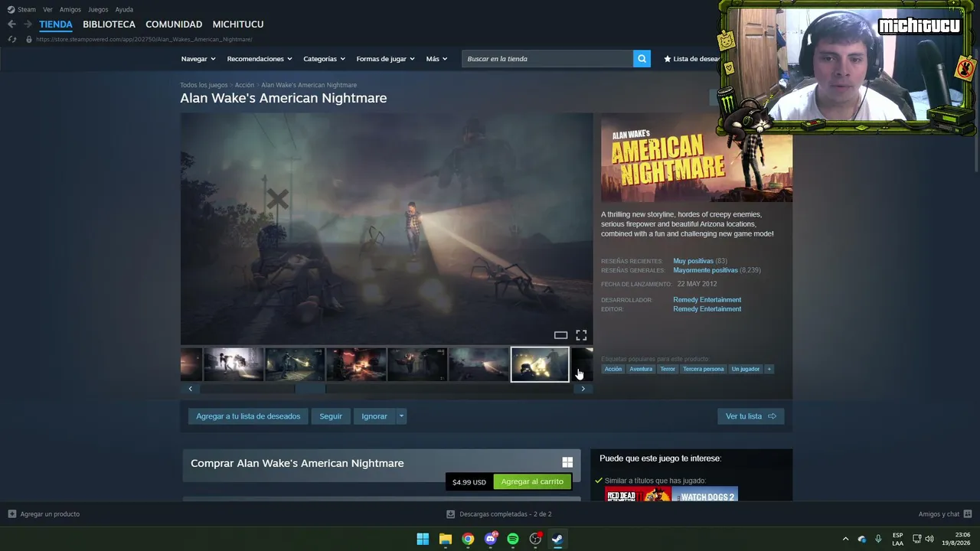Viewport: 980px width, 551px height.
Task: Expand the Navegar dropdown
Action: (x=198, y=59)
